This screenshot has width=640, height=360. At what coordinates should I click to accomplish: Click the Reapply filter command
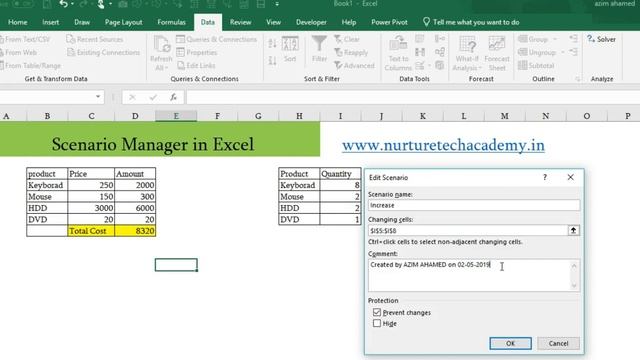351,52
